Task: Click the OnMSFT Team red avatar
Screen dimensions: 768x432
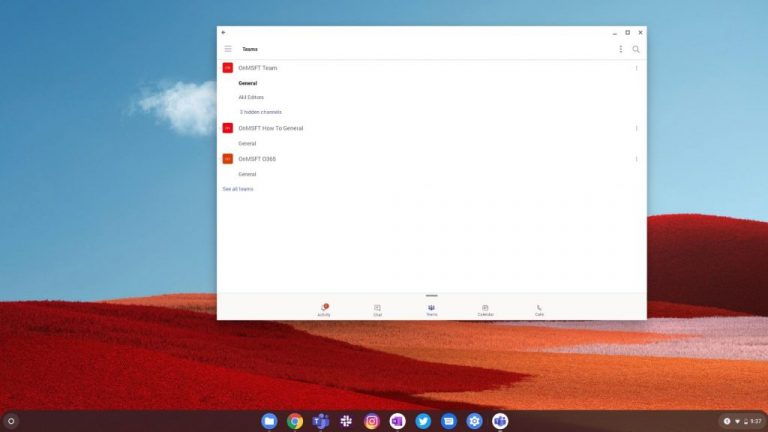Action: coord(228,68)
